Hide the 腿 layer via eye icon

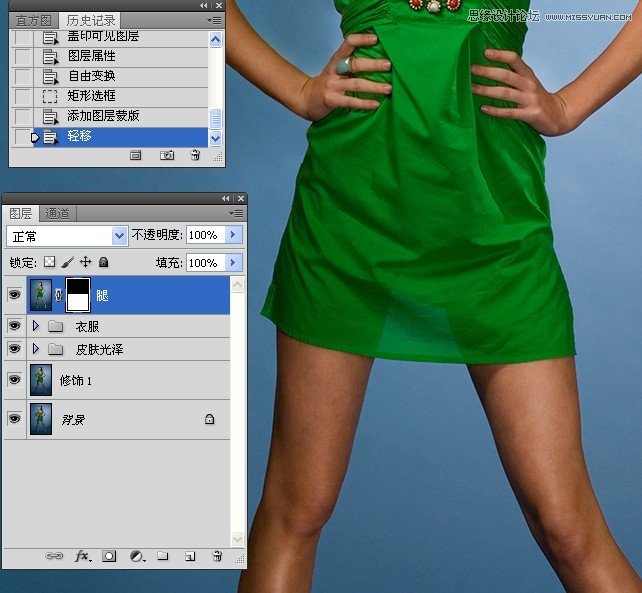click(x=14, y=295)
